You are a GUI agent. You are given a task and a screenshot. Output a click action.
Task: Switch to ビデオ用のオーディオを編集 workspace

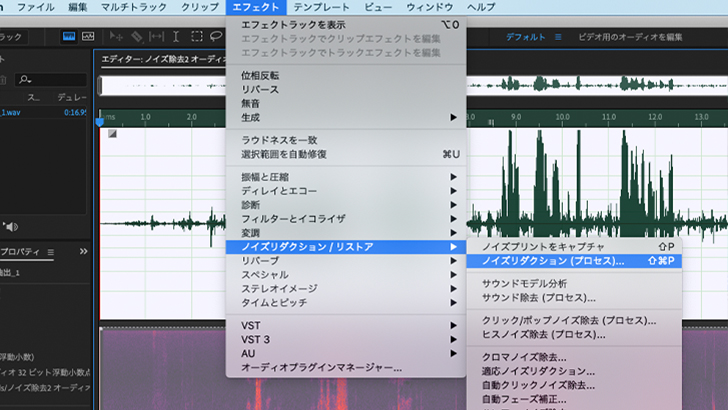click(630, 37)
